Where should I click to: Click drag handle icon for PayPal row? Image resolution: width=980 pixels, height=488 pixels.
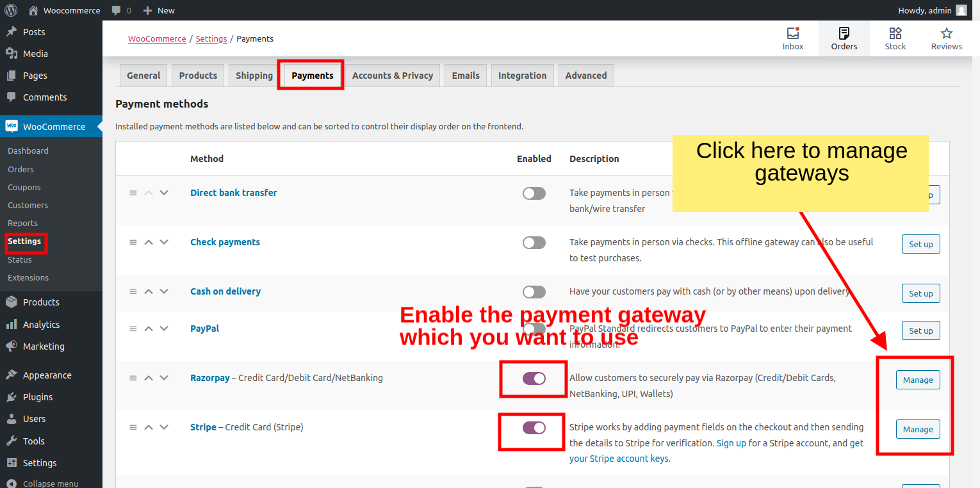point(133,329)
